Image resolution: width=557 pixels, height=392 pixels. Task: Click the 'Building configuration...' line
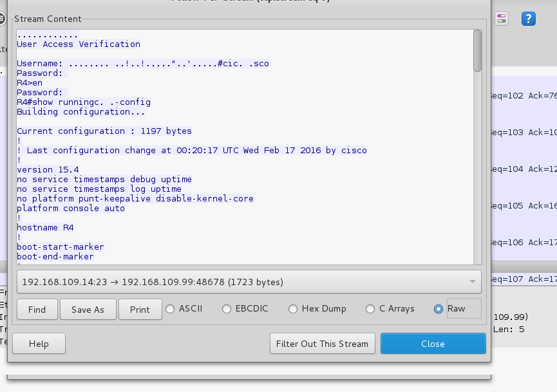(x=81, y=112)
